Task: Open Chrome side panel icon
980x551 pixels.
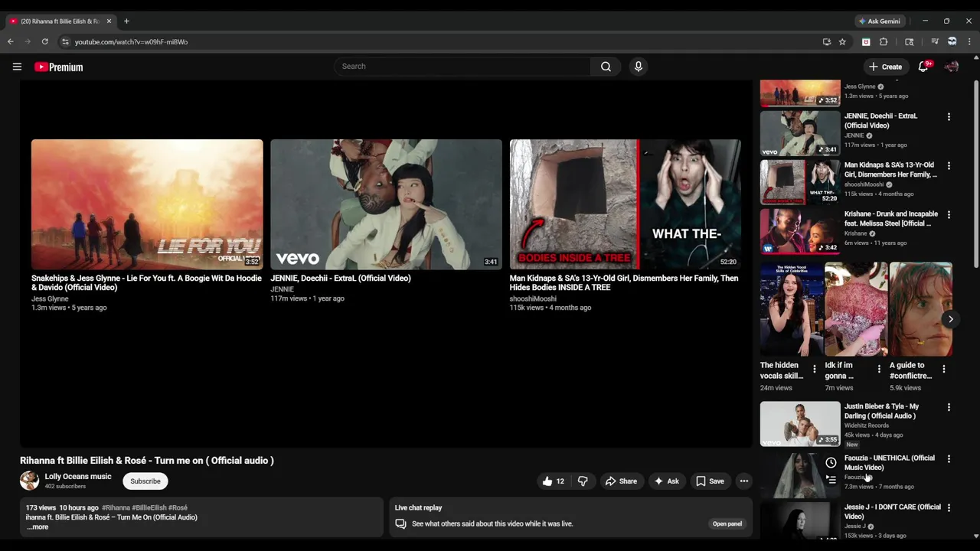Action: tap(910, 42)
